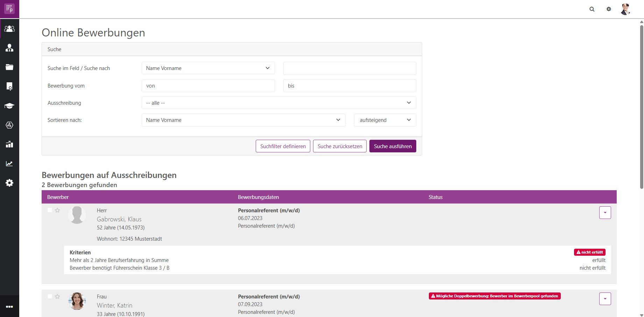Click the header gear settings icon
The image size is (644, 317).
[609, 9]
